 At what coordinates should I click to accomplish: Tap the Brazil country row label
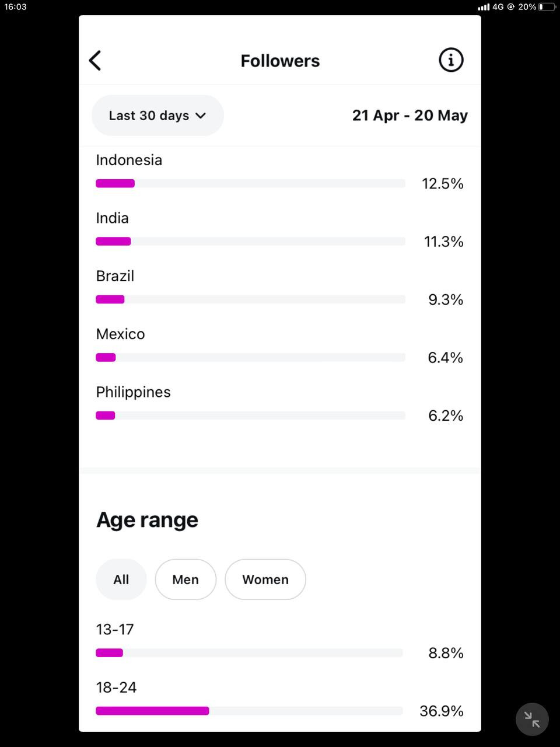[x=115, y=276]
